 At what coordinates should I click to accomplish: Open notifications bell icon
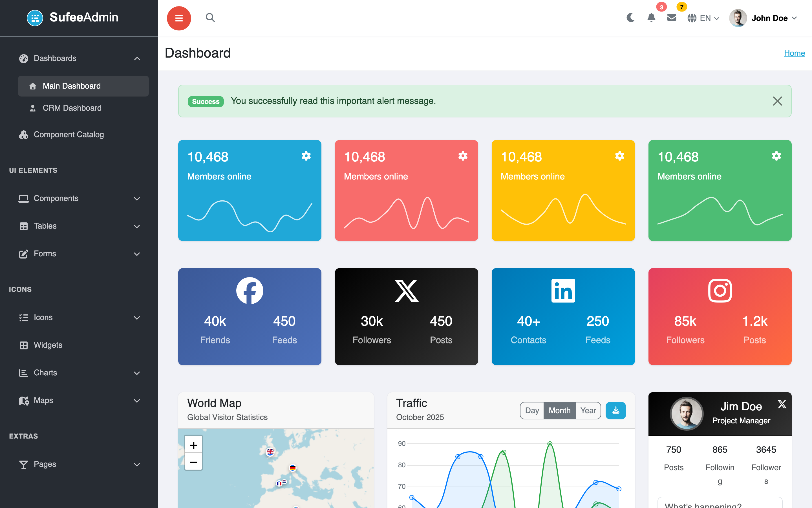click(651, 18)
